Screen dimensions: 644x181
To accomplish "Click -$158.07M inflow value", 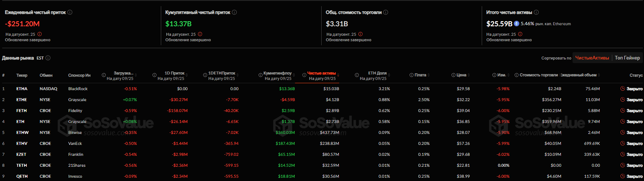I will 178,111.
